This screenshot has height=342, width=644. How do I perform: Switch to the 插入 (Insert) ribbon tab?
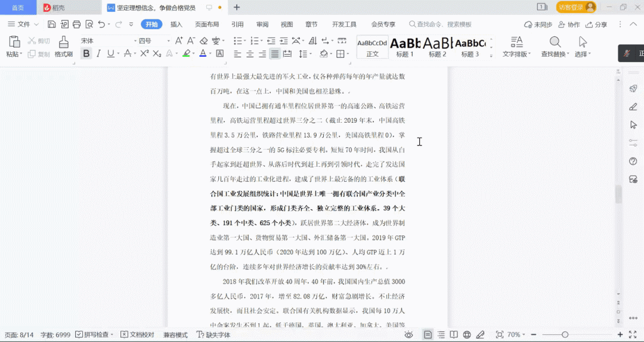coord(177,24)
